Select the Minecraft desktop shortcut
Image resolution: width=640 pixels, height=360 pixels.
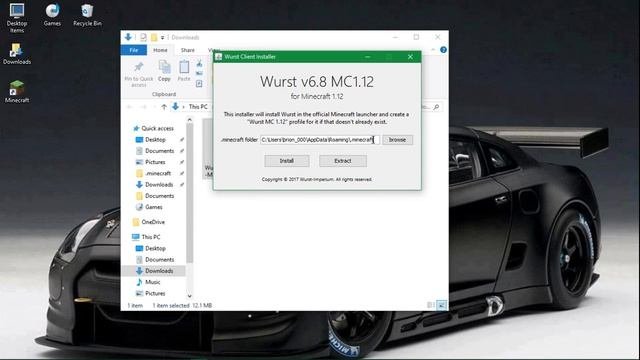pos(17,91)
